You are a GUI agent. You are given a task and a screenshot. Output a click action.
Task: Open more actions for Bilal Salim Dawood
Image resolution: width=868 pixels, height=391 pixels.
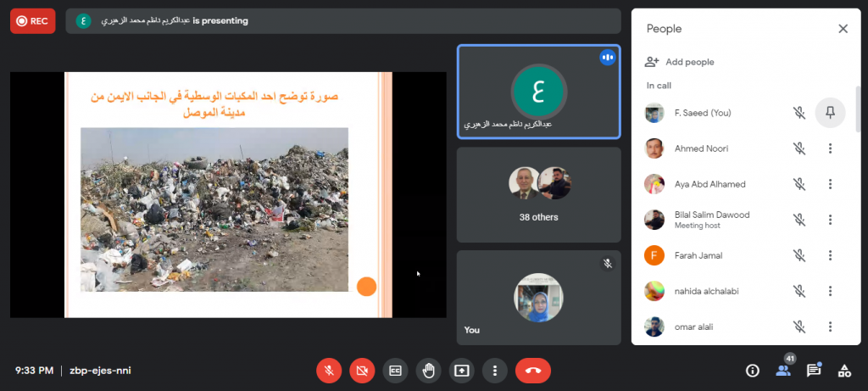(x=830, y=220)
